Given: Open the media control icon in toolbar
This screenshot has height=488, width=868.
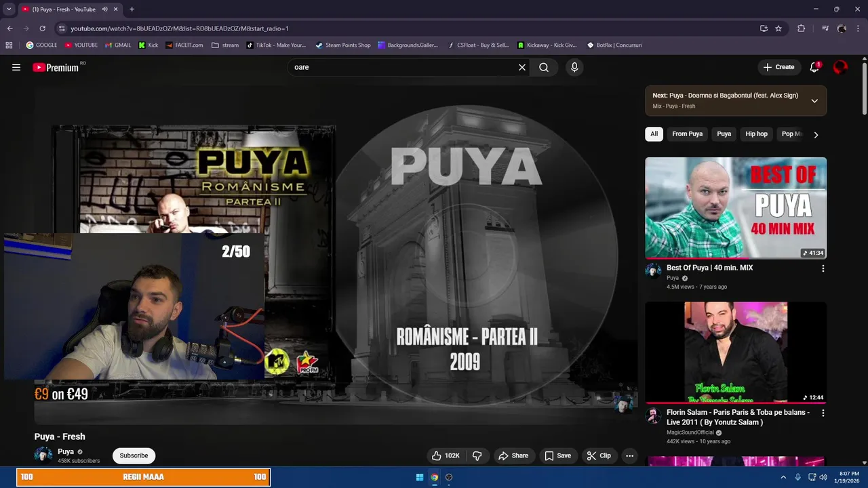Looking at the screenshot, I should 825,28.
